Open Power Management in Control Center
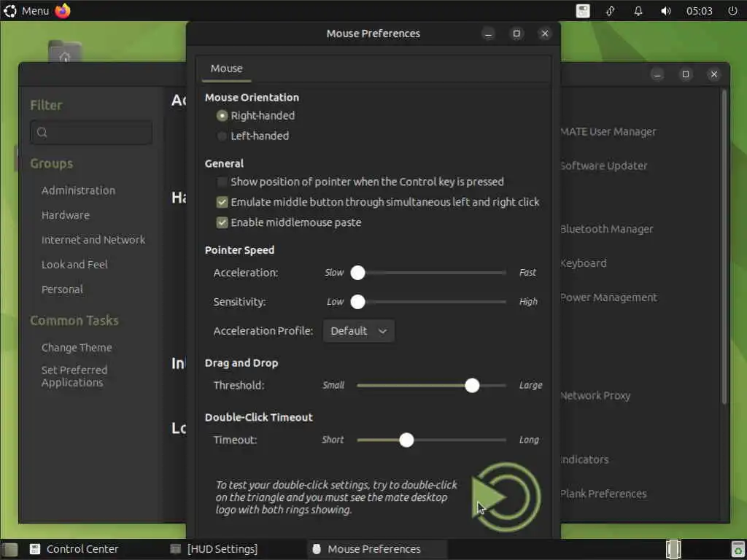The width and height of the screenshot is (747, 560). (609, 297)
